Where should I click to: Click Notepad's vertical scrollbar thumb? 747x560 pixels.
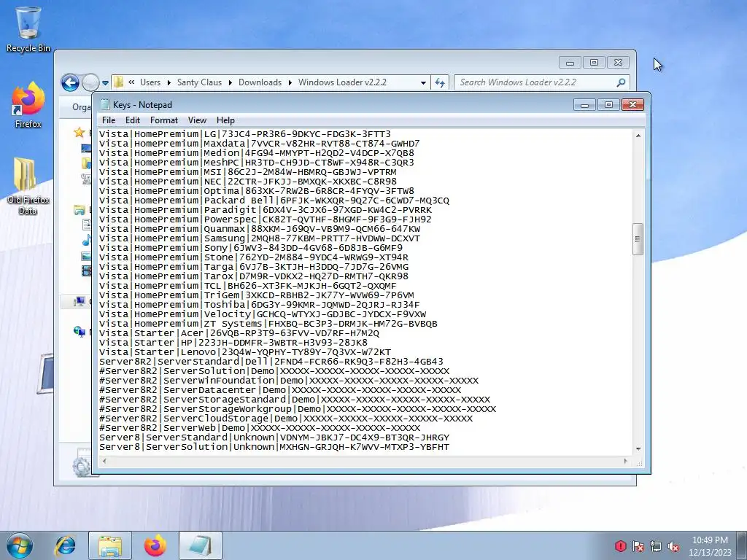coord(638,239)
